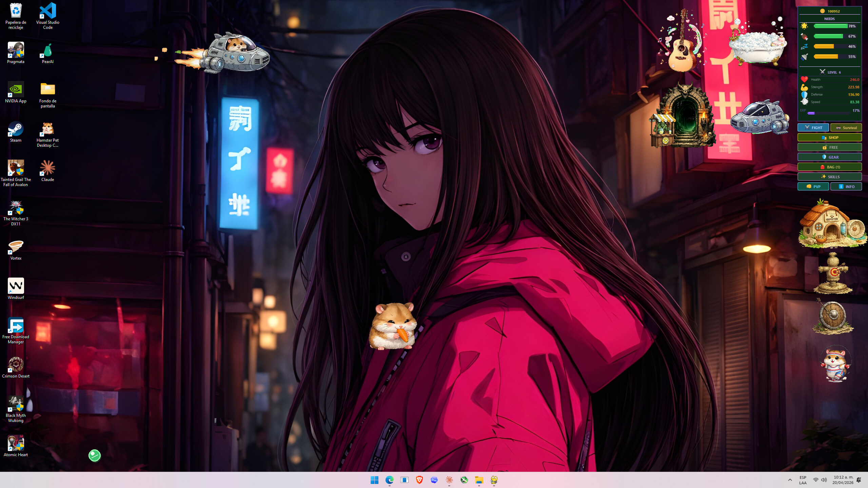Click the parked spaceship near panel

click(759, 117)
